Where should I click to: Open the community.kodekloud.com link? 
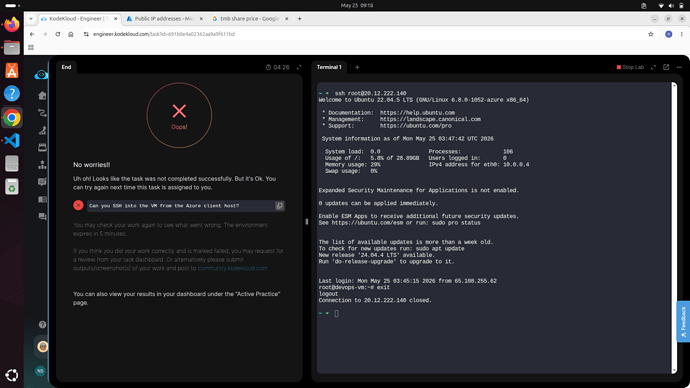point(232,268)
